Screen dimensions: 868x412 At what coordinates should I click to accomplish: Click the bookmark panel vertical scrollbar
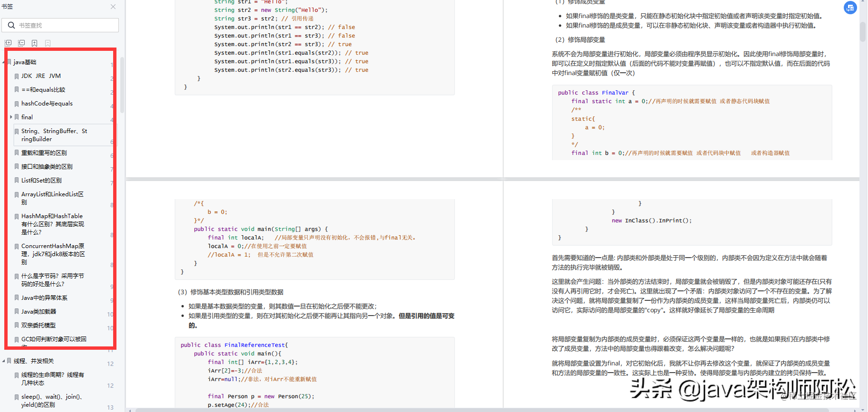pos(122,85)
